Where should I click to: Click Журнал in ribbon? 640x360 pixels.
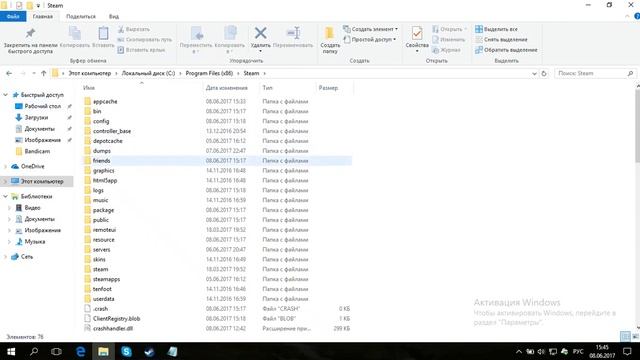[446, 50]
